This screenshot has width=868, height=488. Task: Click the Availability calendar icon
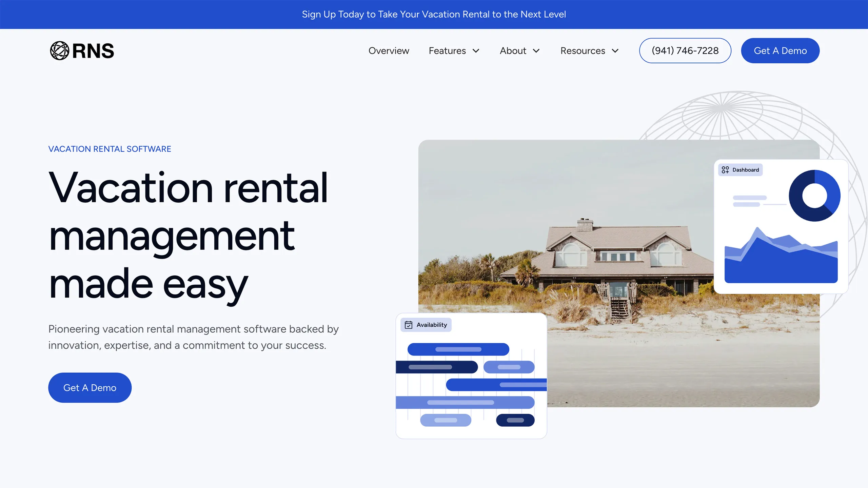(409, 325)
